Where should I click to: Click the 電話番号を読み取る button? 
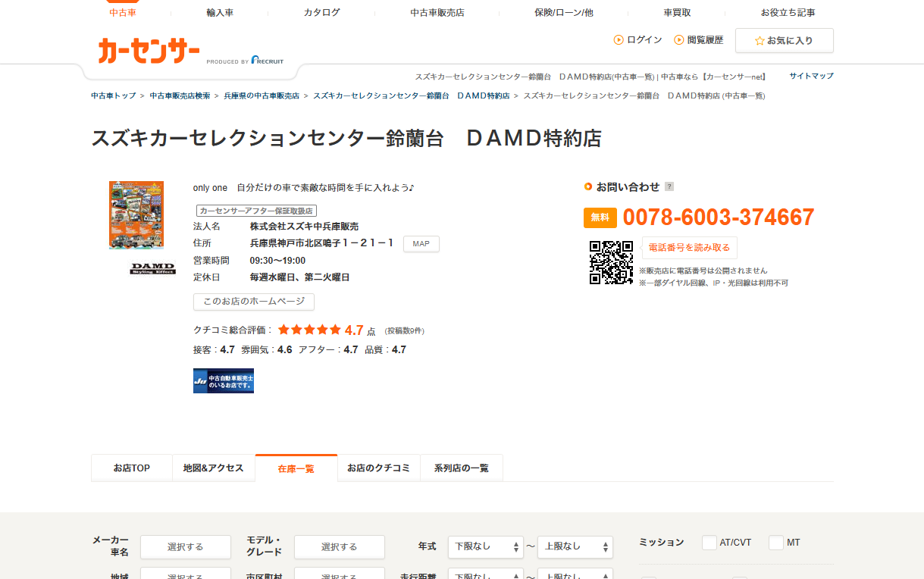pos(690,248)
